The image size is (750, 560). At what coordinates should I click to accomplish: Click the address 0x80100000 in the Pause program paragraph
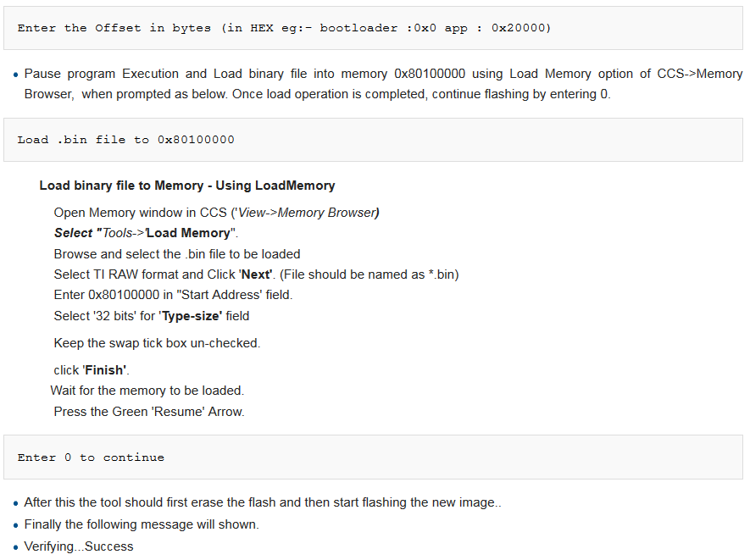(x=430, y=74)
